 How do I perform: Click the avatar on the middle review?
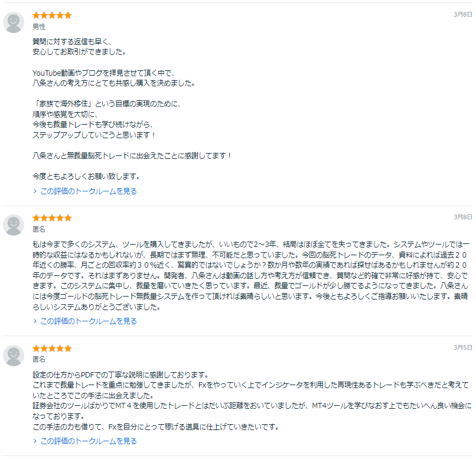14,225
